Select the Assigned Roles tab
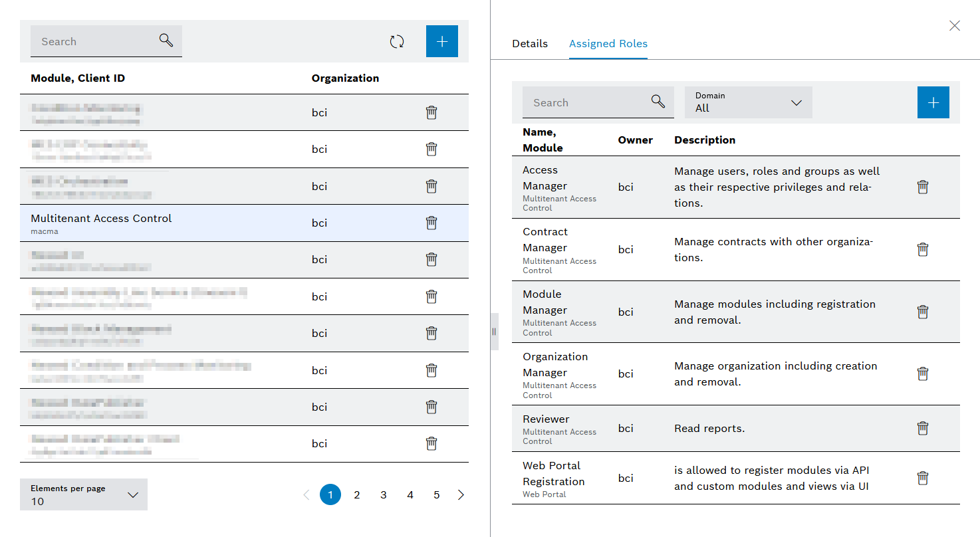The height and width of the screenshot is (537, 980). click(x=608, y=44)
